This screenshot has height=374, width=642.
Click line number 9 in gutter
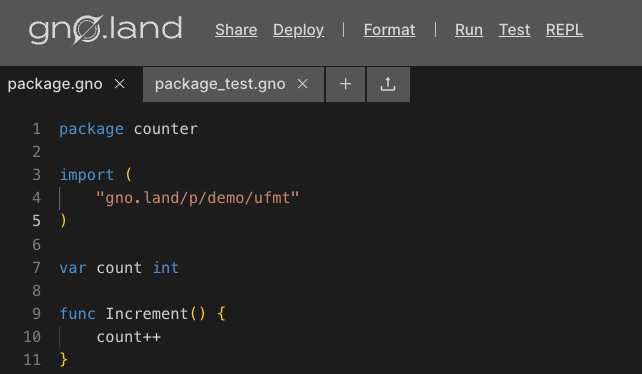tap(36, 314)
